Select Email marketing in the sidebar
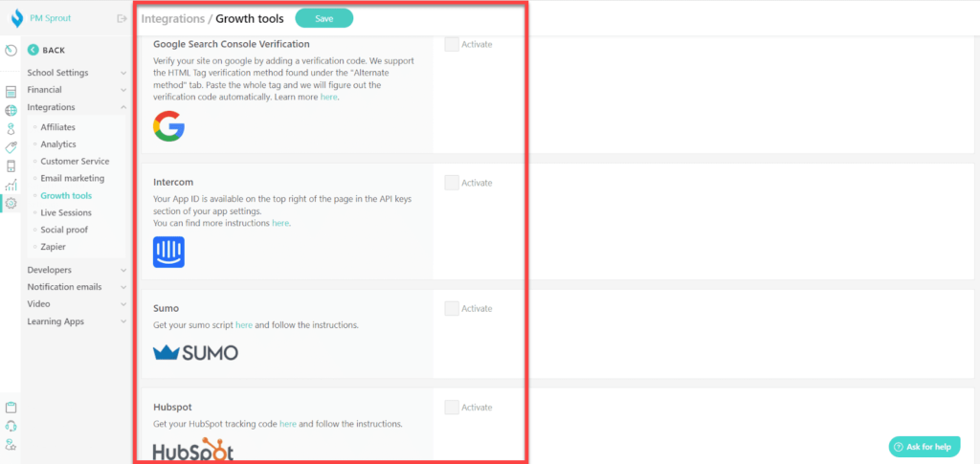 (73, 179)
